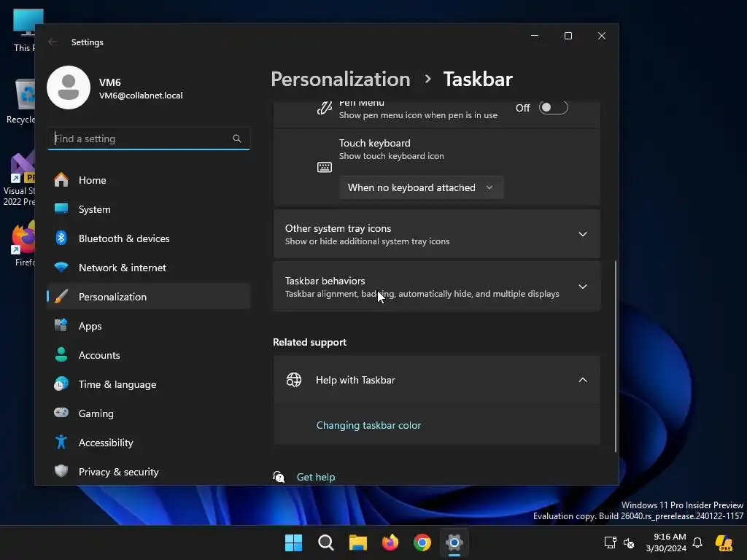Open Bluetooth & devices settings
Image resolution: width=747 pixels, height=560 pixels.
coord(149,238)
